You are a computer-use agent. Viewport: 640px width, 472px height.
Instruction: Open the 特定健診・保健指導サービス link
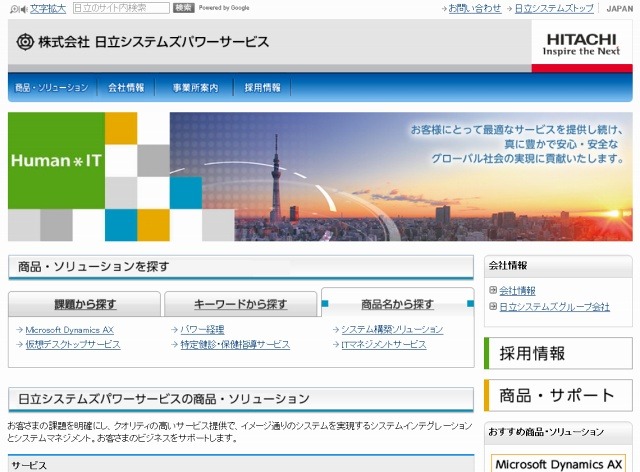[x=235, y=345]
